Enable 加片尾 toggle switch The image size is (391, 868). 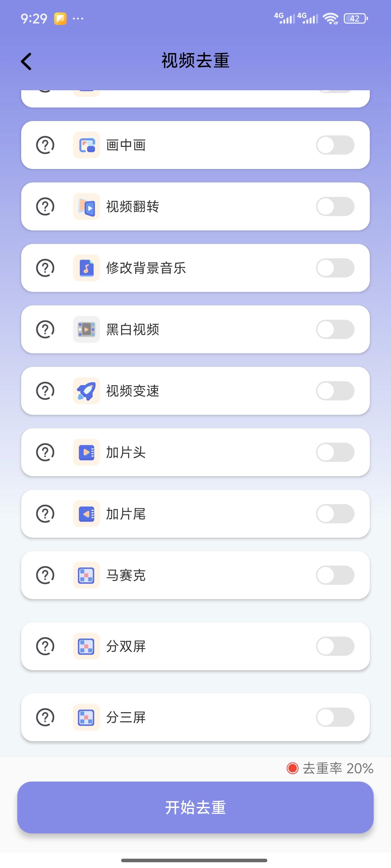coord(335,513)
